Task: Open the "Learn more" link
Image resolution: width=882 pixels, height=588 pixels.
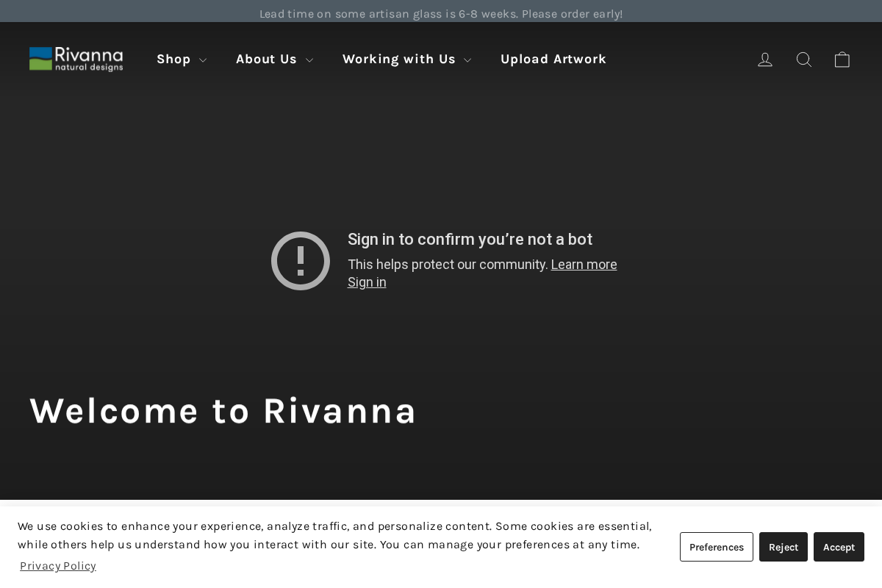Action: [x=584, y=265]
